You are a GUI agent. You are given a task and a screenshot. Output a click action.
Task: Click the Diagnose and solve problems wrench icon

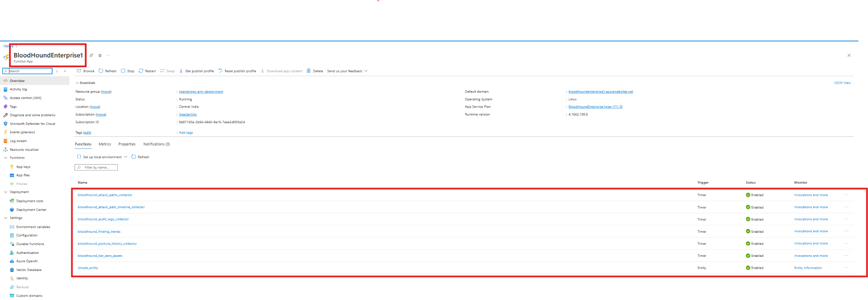(x=5, y=115)
